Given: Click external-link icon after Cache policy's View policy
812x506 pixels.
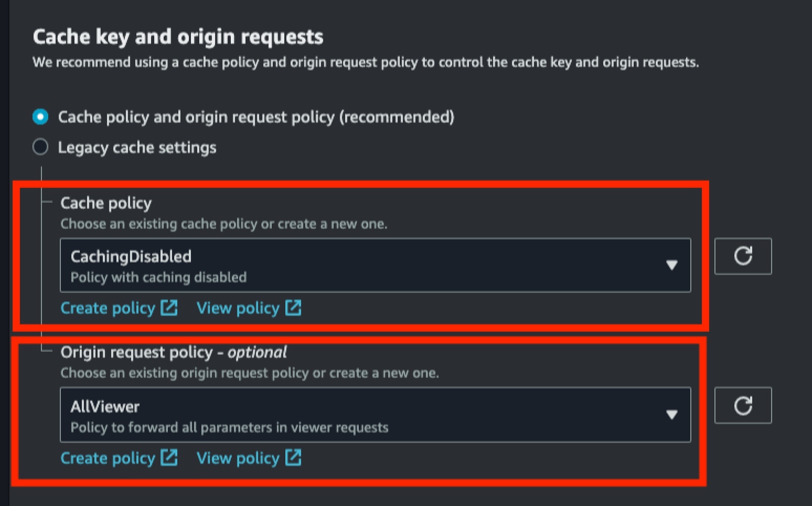Looking at the screenshot, I should click(293, 307).
